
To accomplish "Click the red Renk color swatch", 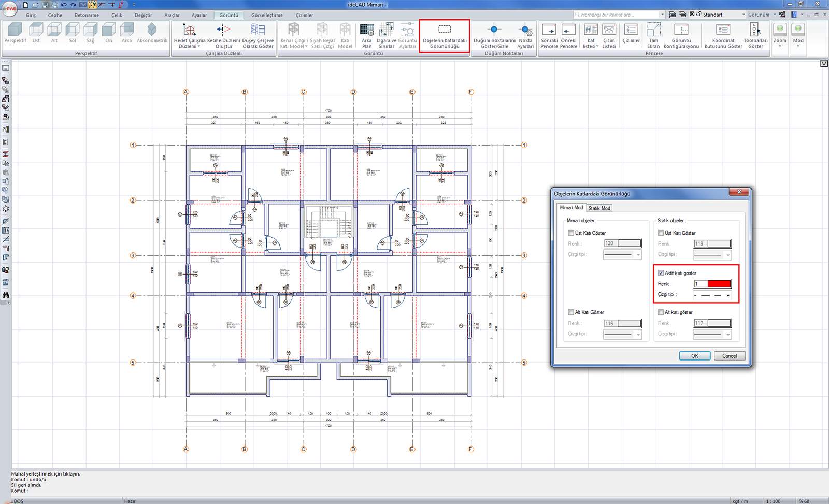I will click(x=719, y=284).
